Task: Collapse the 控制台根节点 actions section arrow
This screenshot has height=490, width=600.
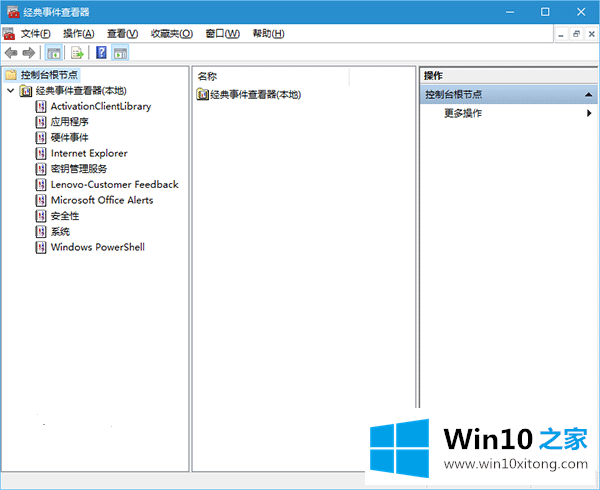Action: (x=589, y=94)
